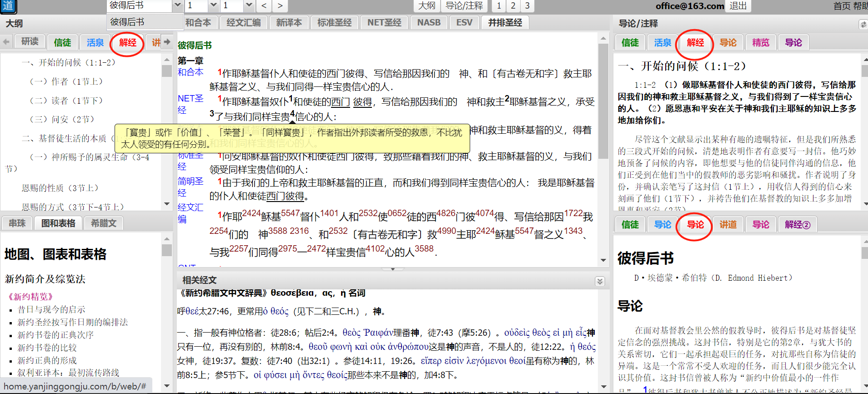The width and height of the screenshot is (868, 394).
Task: Click the splitter arrow above 相关经文
Action: tap(393, 269)
